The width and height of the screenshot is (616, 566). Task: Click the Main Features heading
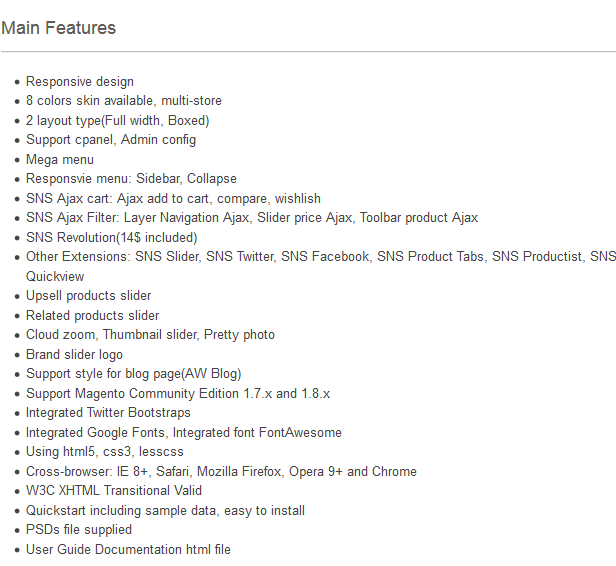[x=59, y=28]
